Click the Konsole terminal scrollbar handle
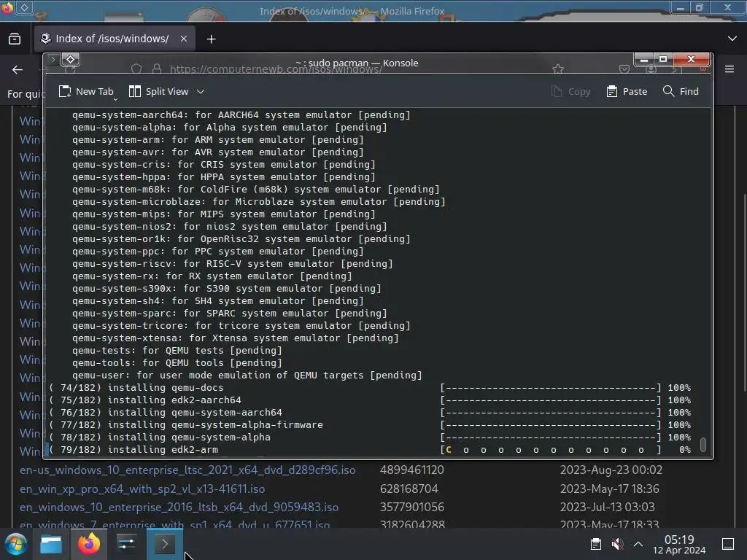 tap(703, 444)
